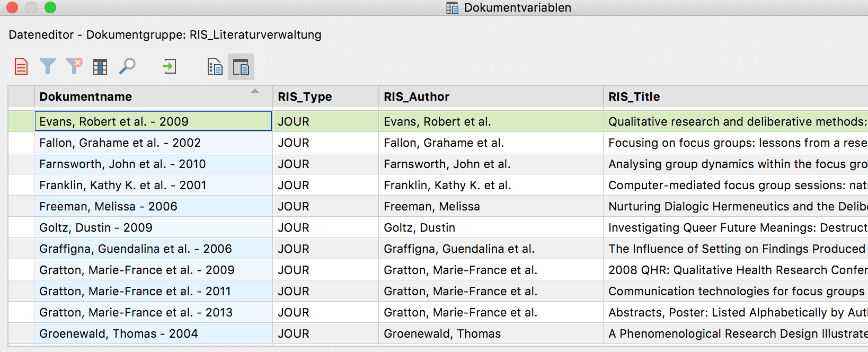Switch to variable list view icon

point(215,67)
